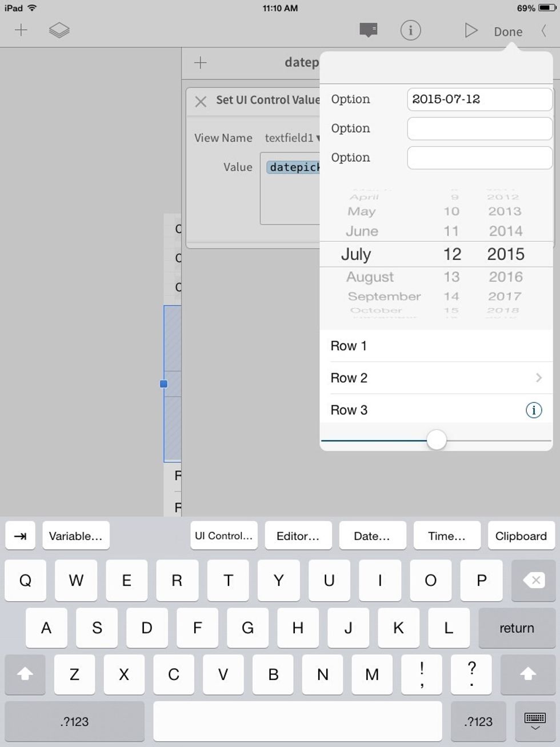Open the workflow stack icon
The width and height of the screenshot is (560, 747).
point(59,30)
